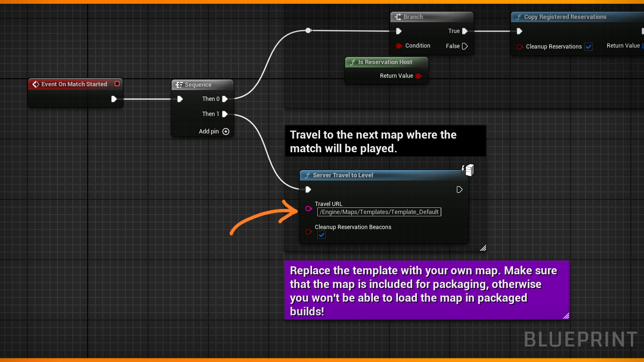Select the Server Travel to Level node title
The width and height of the screenshot is (644, 362).
pos(343,175)
